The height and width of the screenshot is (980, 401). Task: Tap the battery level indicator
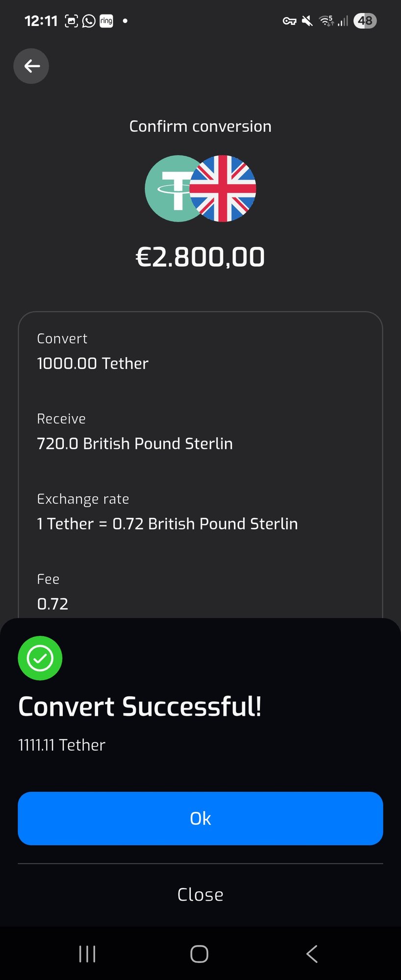pyautogui.click(x=365, y=21)
